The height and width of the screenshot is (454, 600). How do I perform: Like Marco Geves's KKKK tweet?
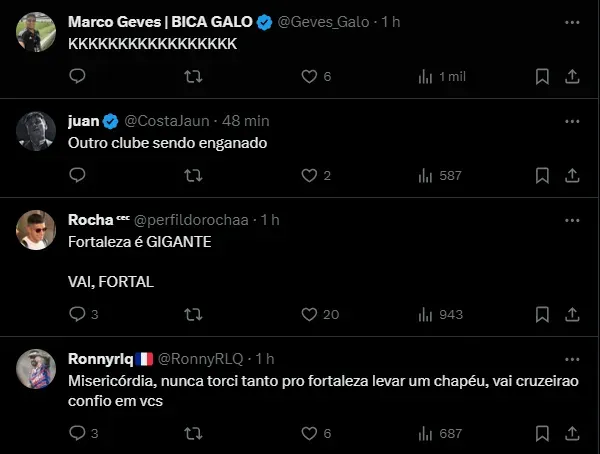tap(310, 76)
